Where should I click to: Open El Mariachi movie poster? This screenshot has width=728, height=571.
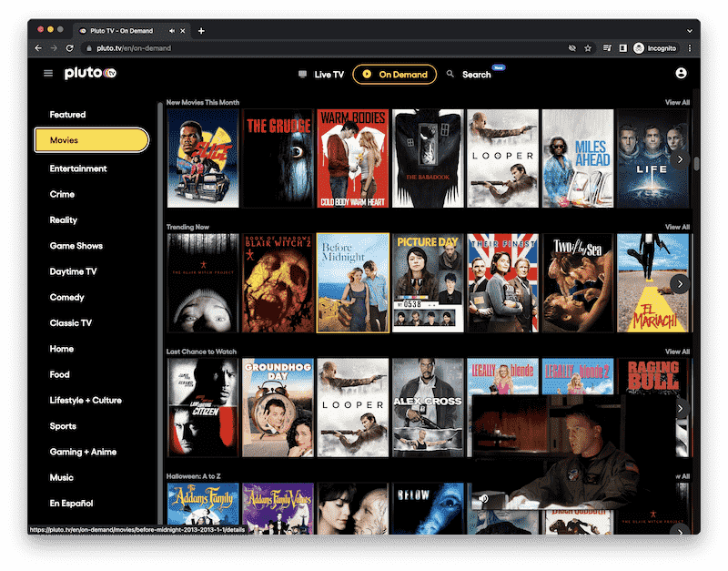click(x=652, y=283)
